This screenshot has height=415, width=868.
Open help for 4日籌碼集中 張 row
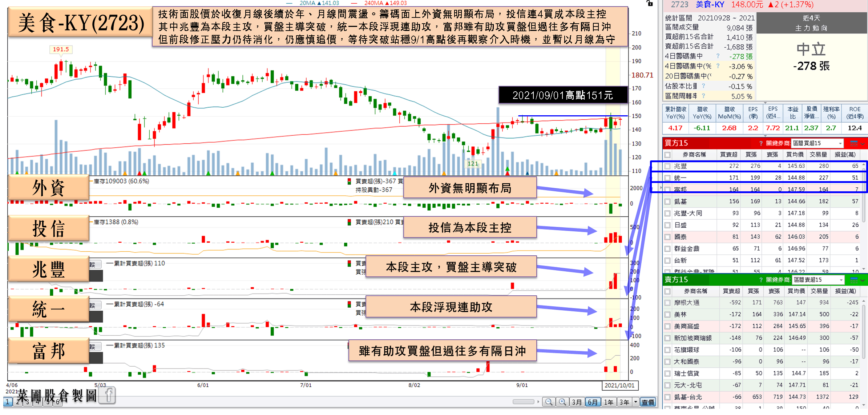[x=718, y=56]
